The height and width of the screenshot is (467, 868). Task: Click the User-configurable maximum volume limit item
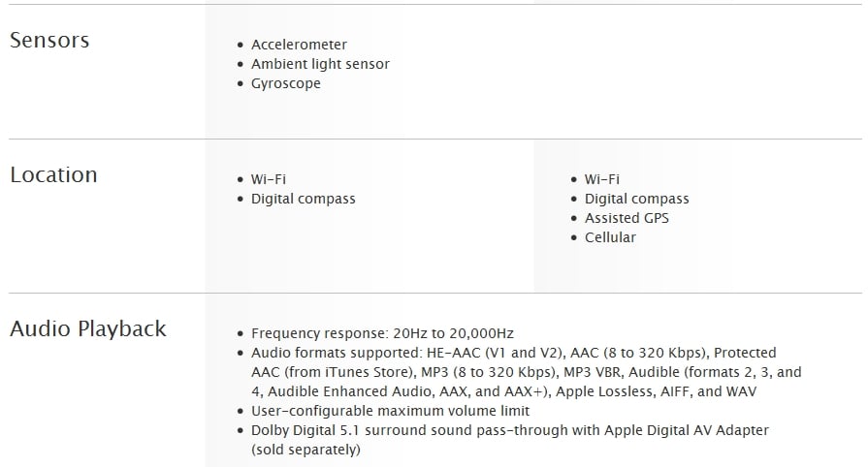[x=390, y=411]
